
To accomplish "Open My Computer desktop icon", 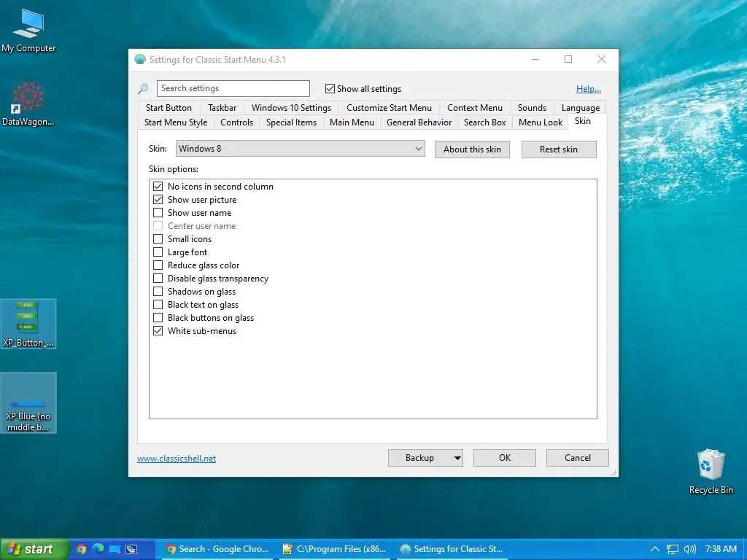I will (x=28, y=29).
